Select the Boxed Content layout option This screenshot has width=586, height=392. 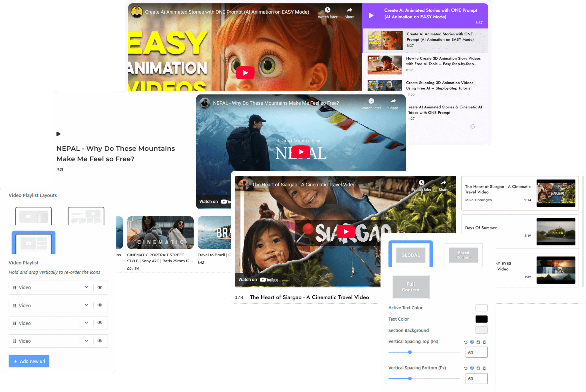(x=463, y=255)
